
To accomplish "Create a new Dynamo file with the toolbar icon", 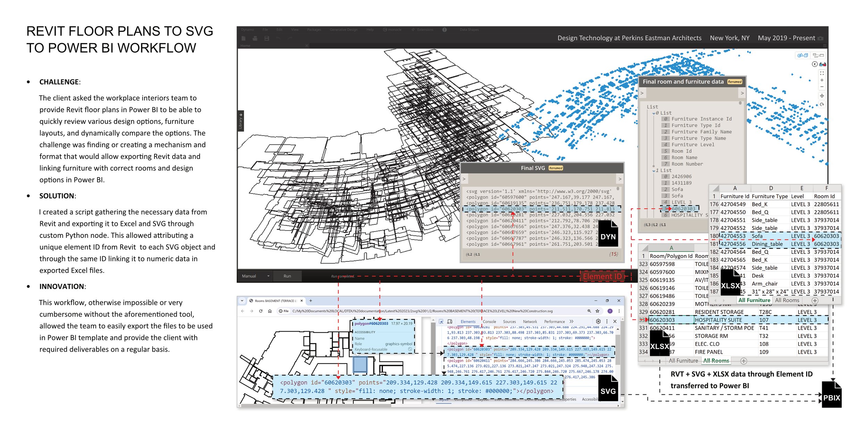I will pyautogui.click(x=243, y=38).
